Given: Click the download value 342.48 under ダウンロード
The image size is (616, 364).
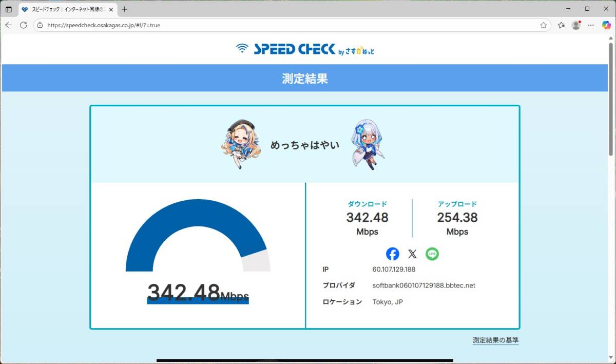Looking at the screenshot, I should coord(367,218).
